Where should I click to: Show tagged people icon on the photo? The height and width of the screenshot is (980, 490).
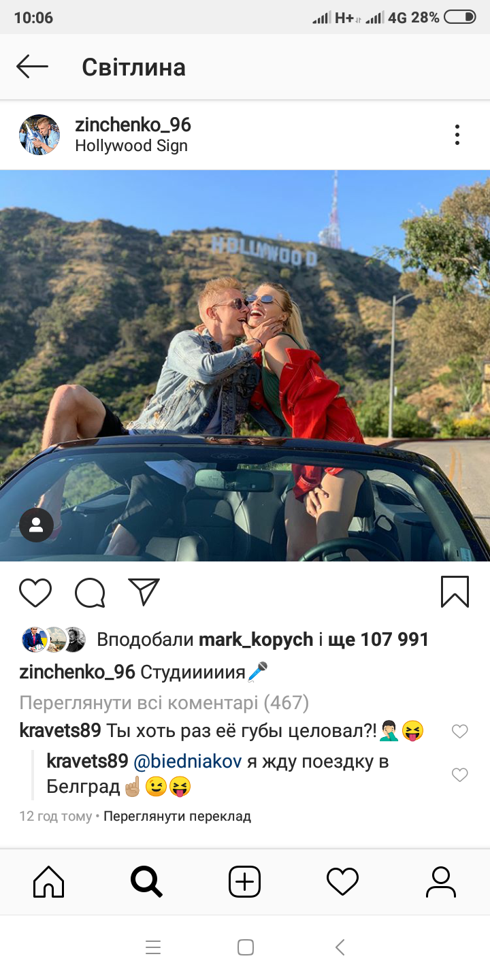[36, 525]
